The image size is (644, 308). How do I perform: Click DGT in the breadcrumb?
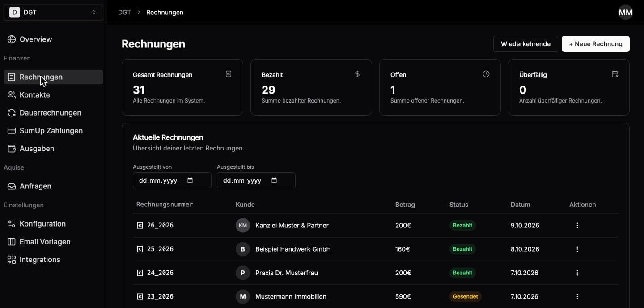(124, 13)
